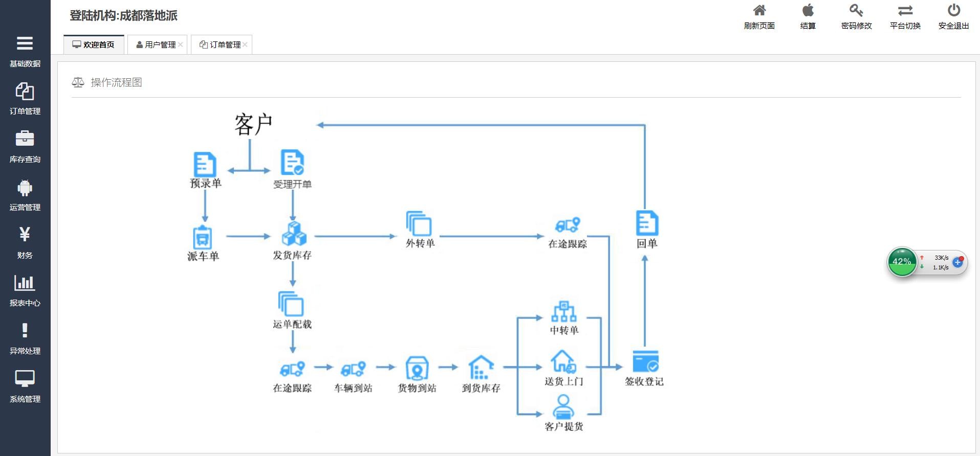The width and height of the screenshot is (980, 456).
Task: Close the 用户管理 tab
Action: [x=181, y=44]
